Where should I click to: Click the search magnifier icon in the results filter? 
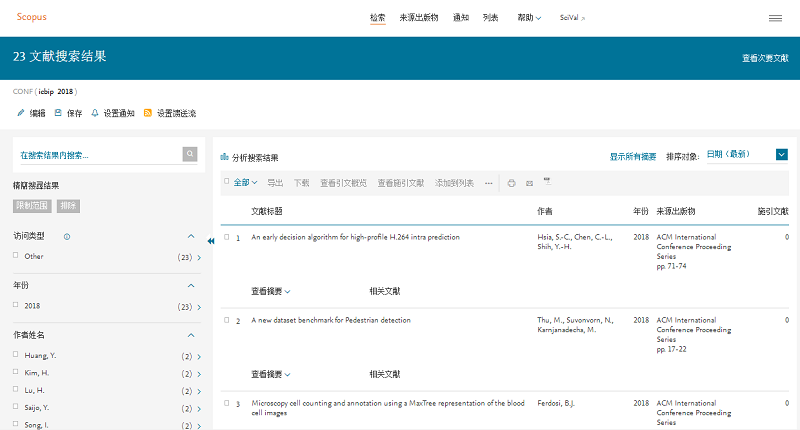[190, 154]
